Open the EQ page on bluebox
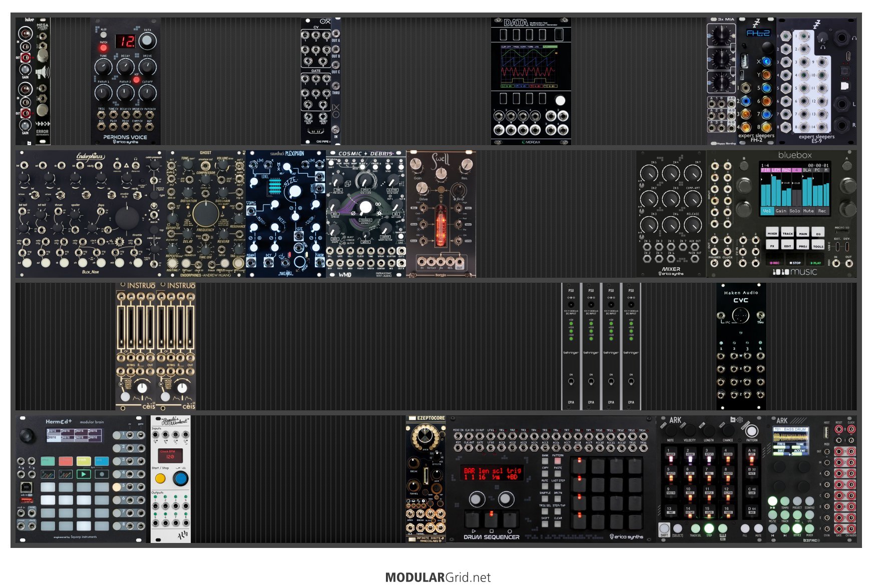 818,233
